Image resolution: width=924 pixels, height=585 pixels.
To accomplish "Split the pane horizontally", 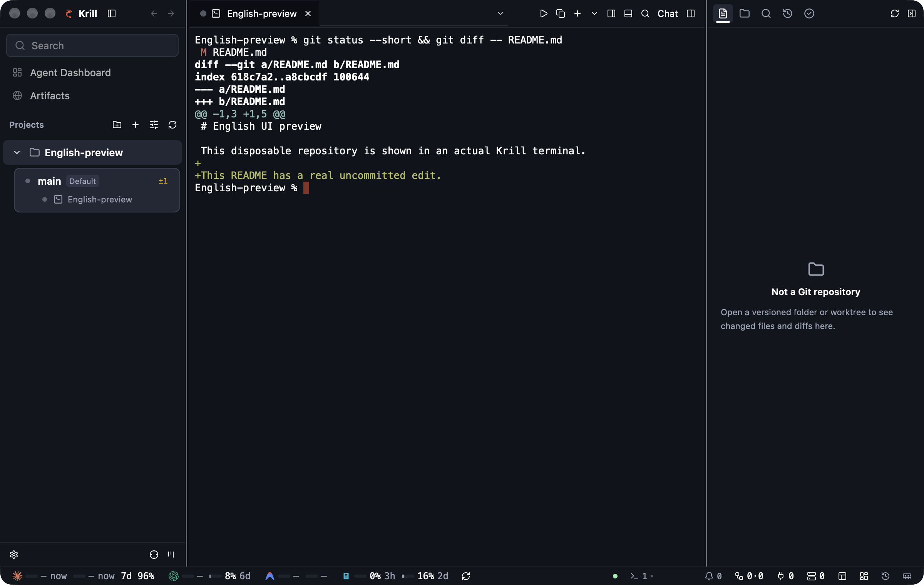I will pyautogui.click(x=628, y=13).
